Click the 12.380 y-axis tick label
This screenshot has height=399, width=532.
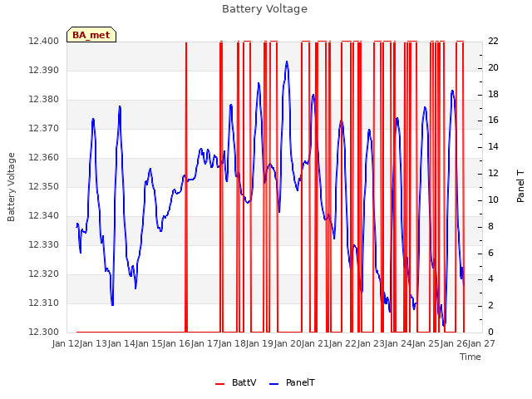(43, 100)
